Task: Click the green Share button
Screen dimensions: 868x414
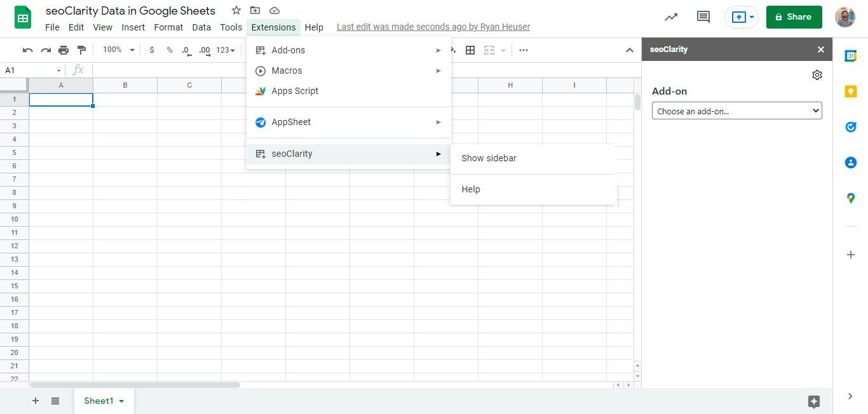Action: pos(794,17)
